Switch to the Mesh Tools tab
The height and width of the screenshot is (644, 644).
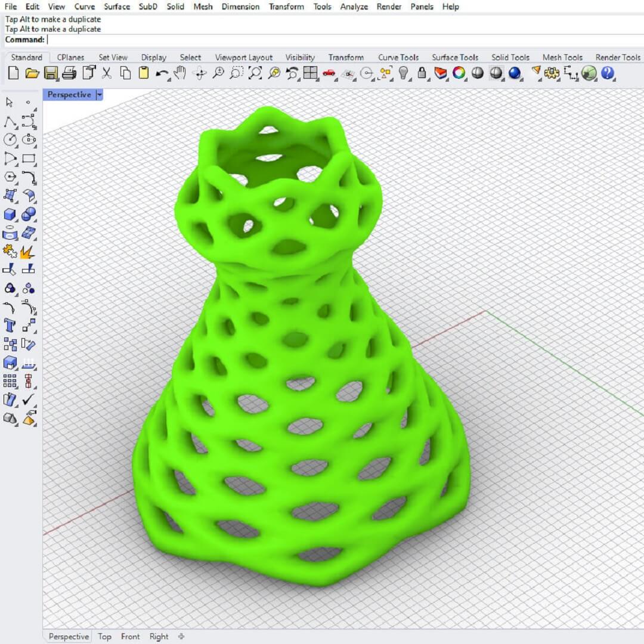tap(562, 57)
